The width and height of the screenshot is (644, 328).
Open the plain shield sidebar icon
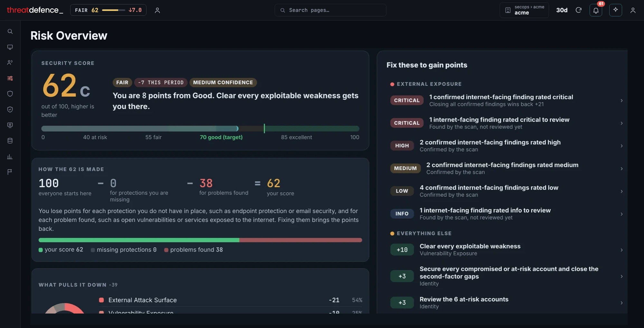click(x=10, y=94)
